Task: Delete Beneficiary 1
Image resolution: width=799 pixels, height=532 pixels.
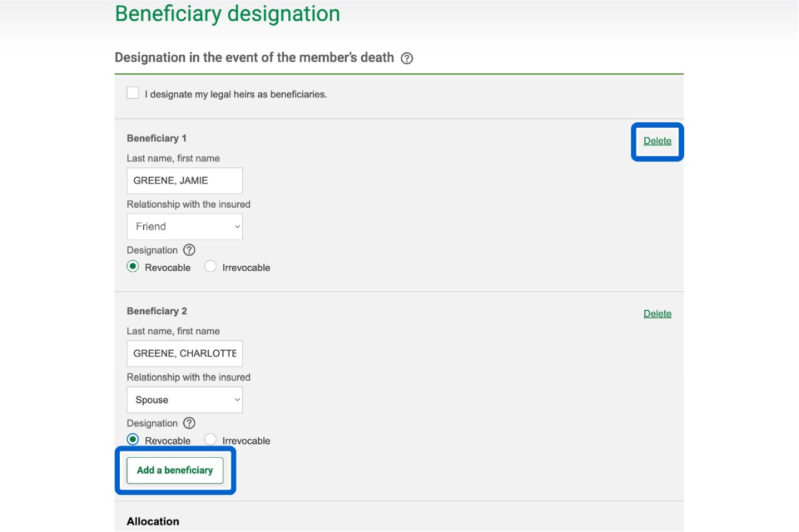Action: tap(657, 141)
